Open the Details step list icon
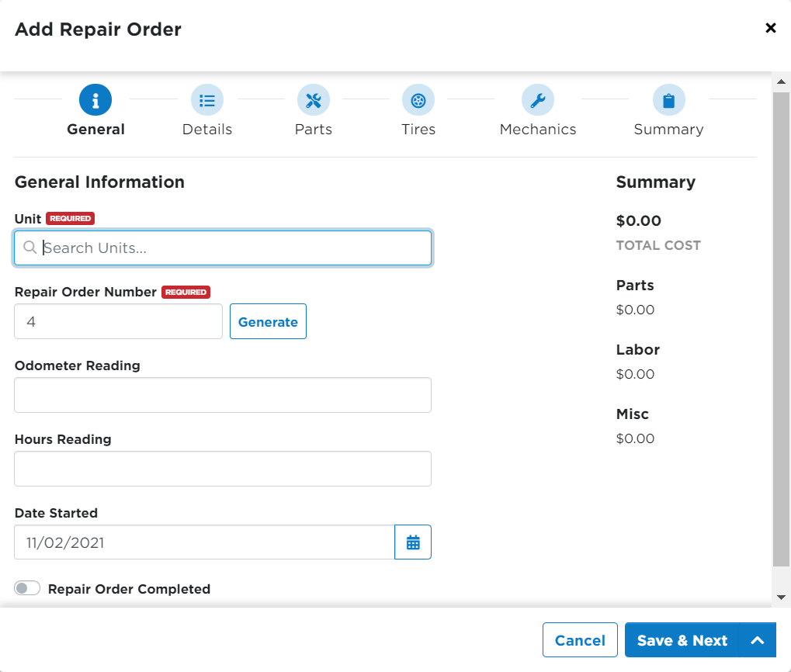The width and height of the screenshot is (791, 672). [207, 100]
